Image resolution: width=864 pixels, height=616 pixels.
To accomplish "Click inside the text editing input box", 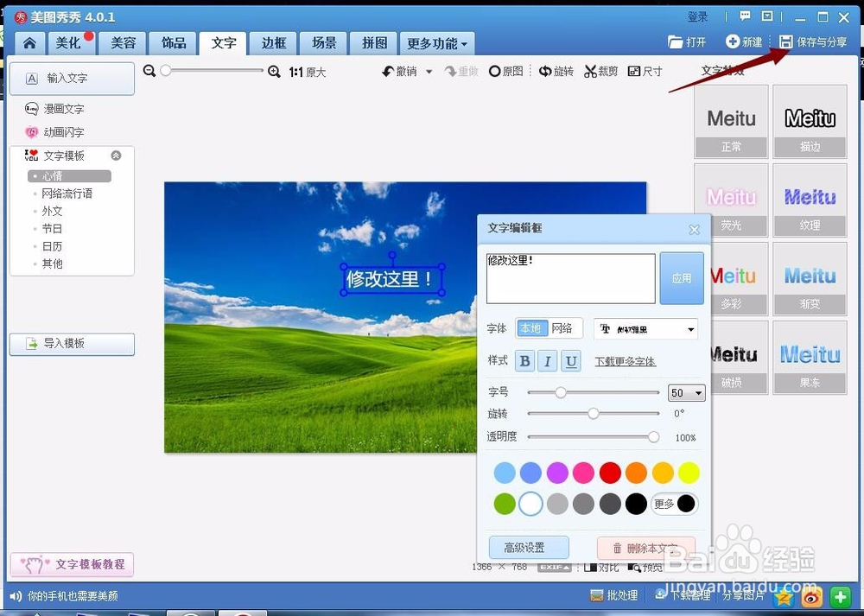I will click(570, 278).
